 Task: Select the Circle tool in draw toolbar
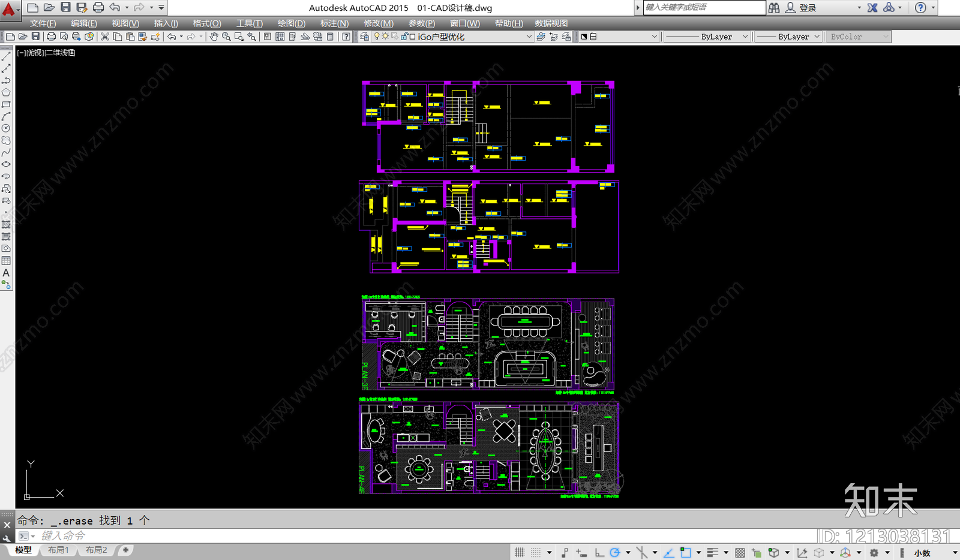tap(6, 128)
